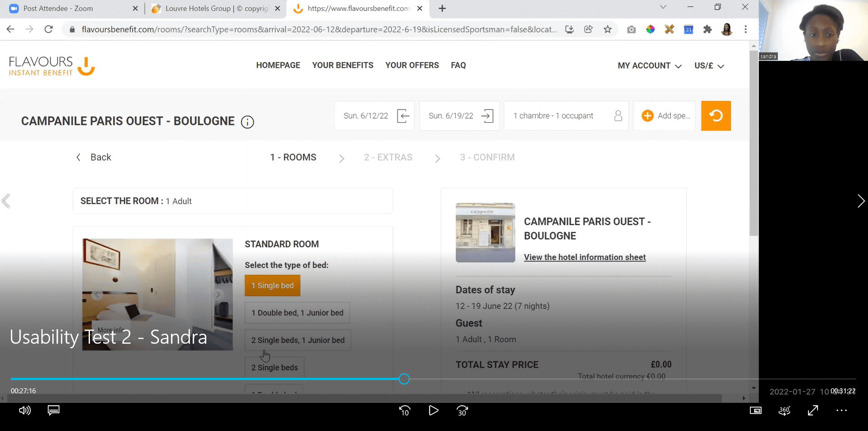Toggle picture-in-picture video mode
Screen dimensions: 868x431
click(755, 411)
